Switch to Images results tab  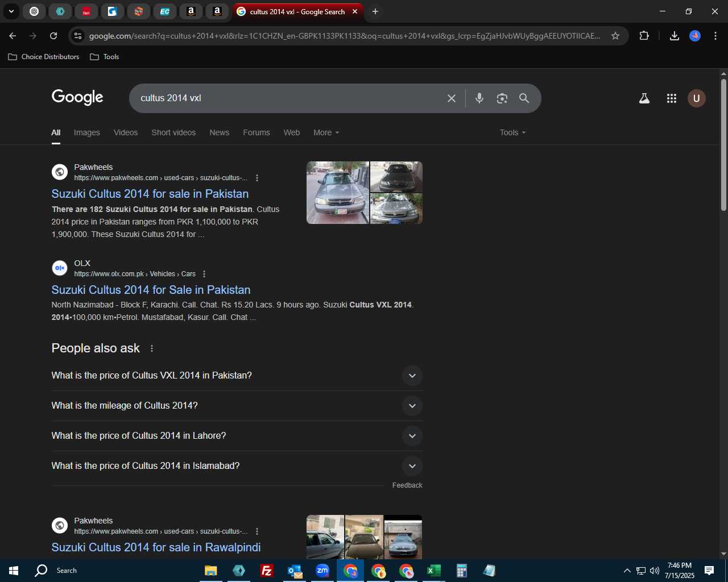coord(87,132)
